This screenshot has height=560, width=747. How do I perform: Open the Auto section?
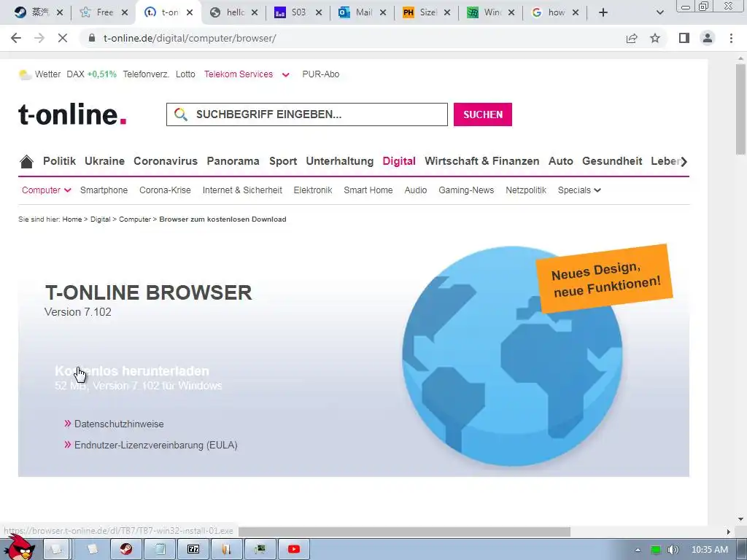(x=561, y=161)
